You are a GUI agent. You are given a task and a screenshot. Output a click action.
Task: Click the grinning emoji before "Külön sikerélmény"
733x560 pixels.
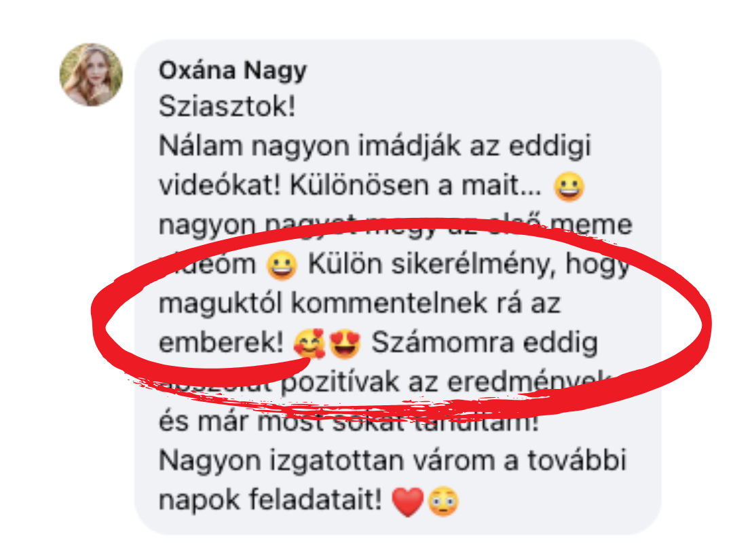(282, 265)
